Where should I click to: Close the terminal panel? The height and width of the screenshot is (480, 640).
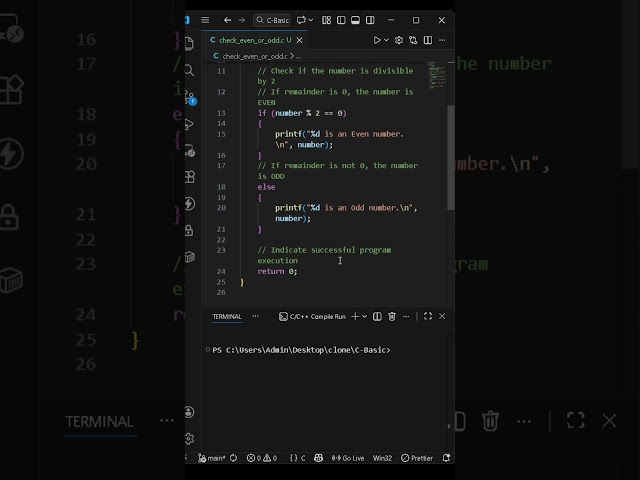pyautogui.click(x=442, y=316)
